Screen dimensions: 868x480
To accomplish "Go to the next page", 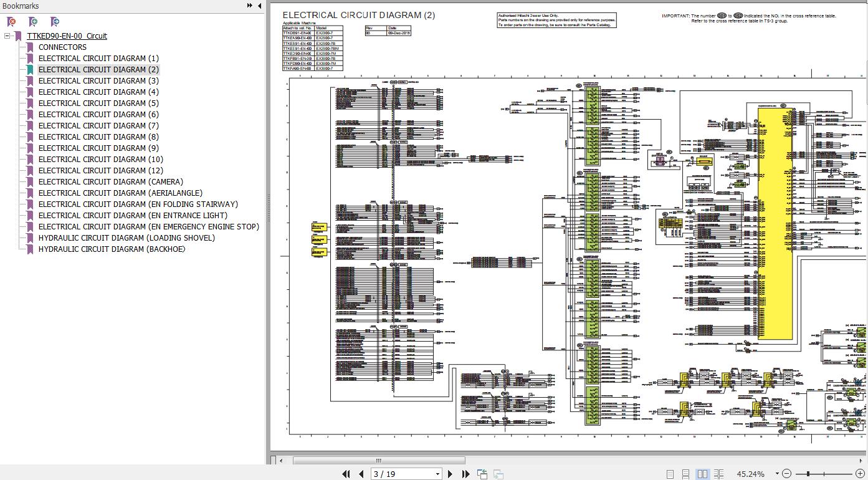I will 450,474.
